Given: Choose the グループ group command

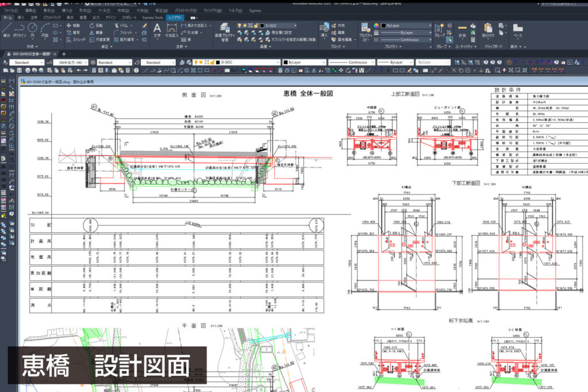Looking at the screenshot, I should pyautogui.click(x=439, y=30).
